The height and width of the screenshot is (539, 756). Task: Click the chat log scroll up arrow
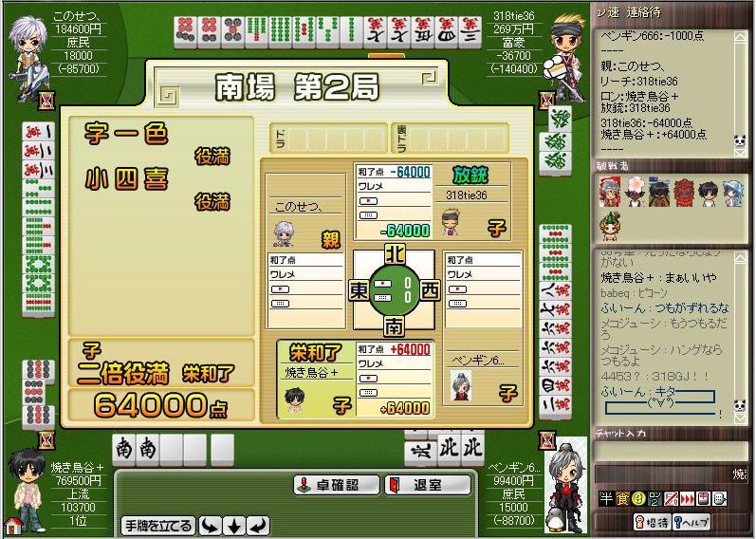tap(740, 258)
